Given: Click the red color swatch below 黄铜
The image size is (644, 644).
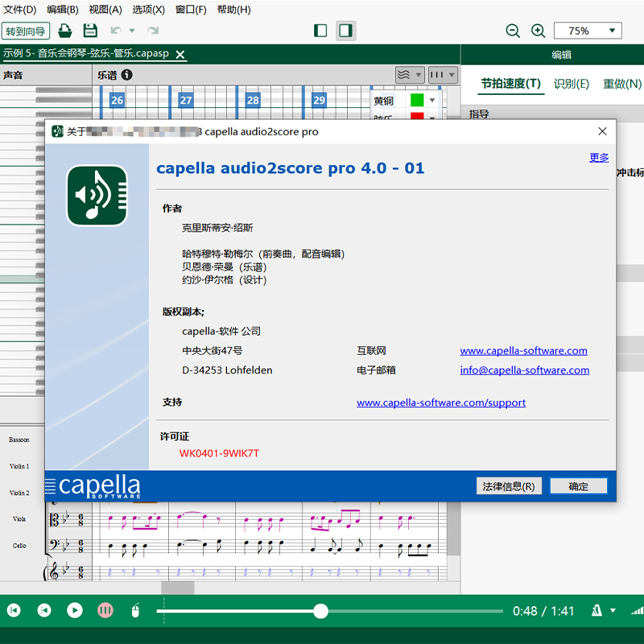Looking at the screenshot, I should pyautogui.click(x=417, y=116).
